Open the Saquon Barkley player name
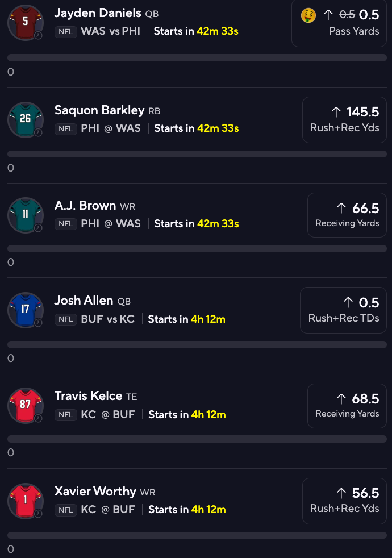Image resolution: width=392 pixels, height=558 pixels. tap(99, 110)
